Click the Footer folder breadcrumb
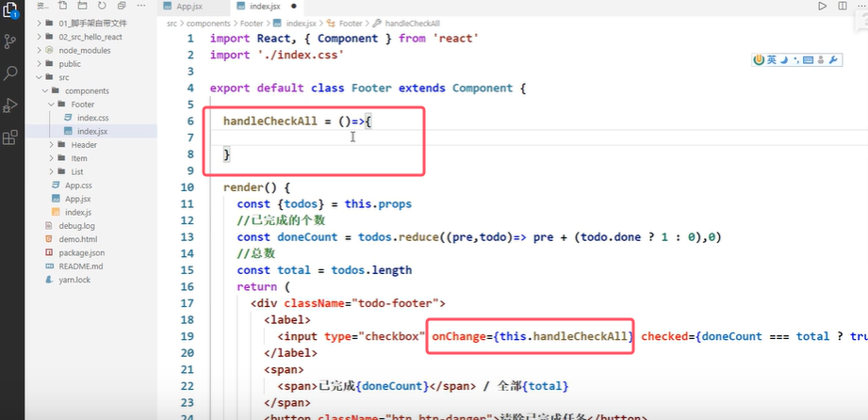 (252, 24)
